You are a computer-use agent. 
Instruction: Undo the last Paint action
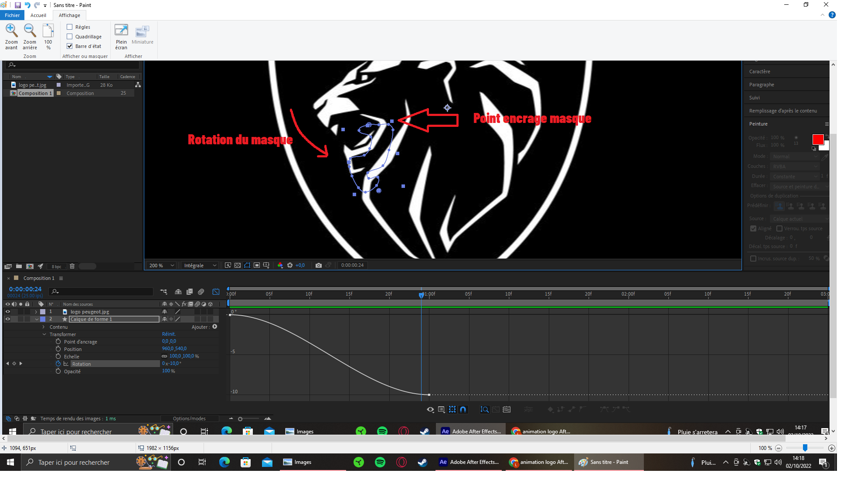(x=27, y=5)
